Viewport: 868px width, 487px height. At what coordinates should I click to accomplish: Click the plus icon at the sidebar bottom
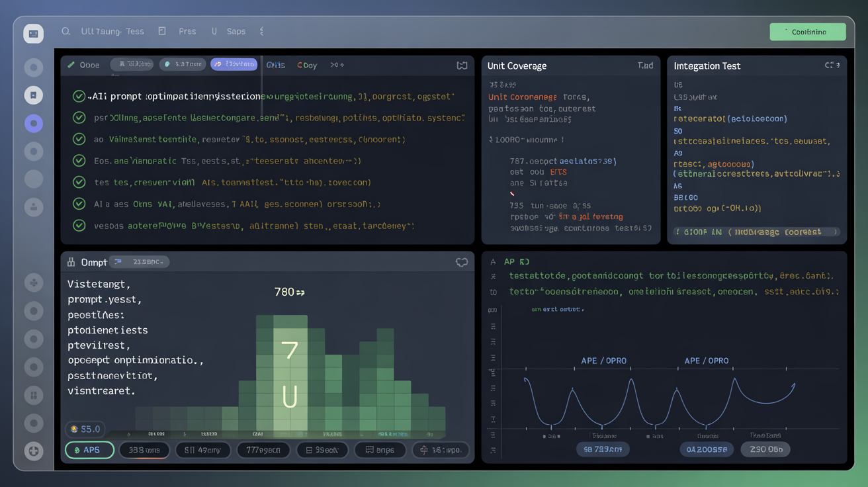(33, 451)
